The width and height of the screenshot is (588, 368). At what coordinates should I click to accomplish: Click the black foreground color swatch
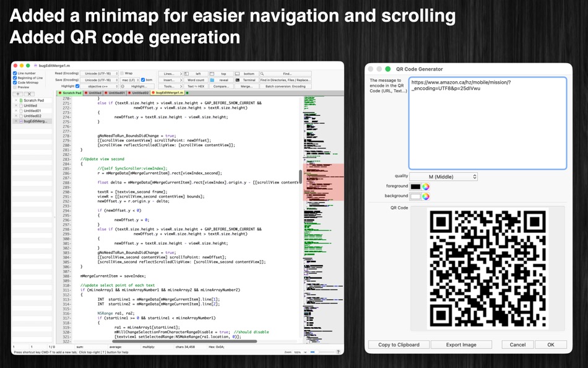[x=415, y=186]
